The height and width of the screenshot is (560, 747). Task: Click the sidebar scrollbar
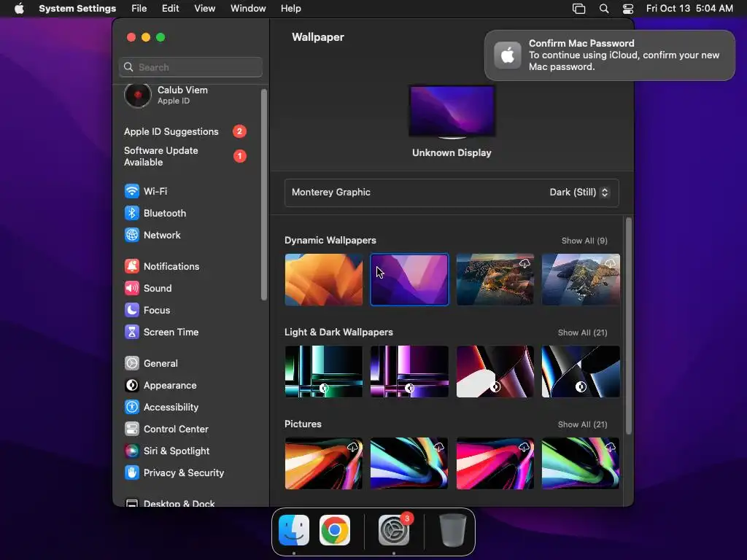click(263, 195)
